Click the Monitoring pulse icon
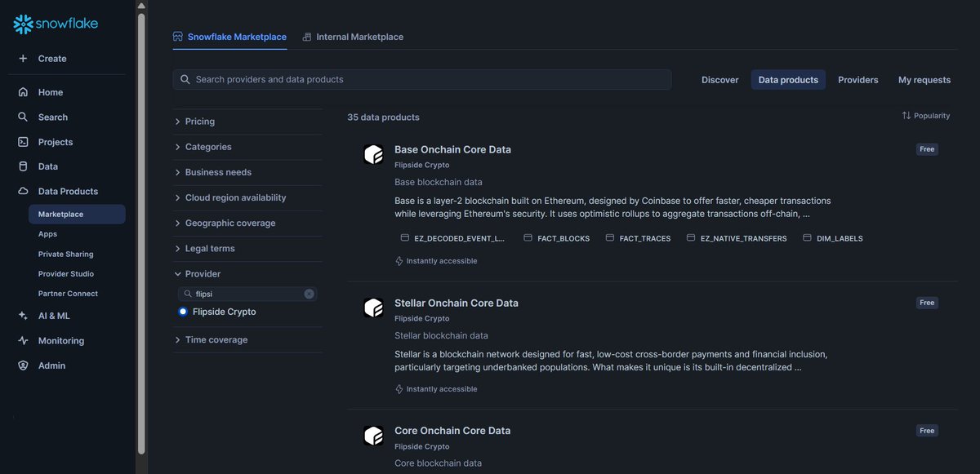 tap(23, 341)
